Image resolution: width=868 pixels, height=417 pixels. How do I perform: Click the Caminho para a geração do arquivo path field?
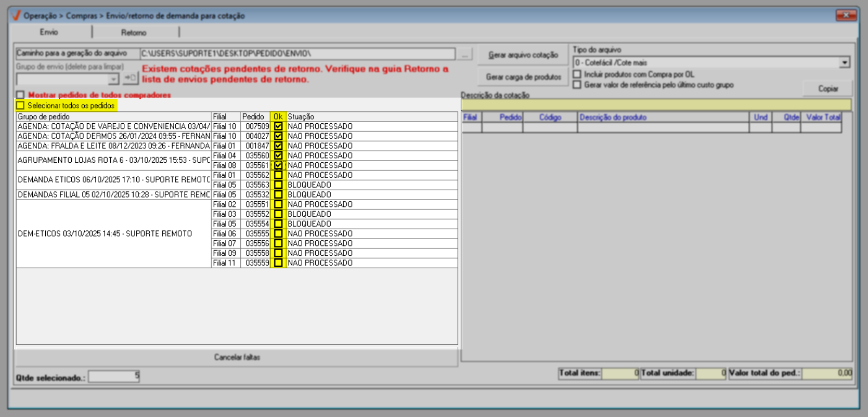(297, 54)
